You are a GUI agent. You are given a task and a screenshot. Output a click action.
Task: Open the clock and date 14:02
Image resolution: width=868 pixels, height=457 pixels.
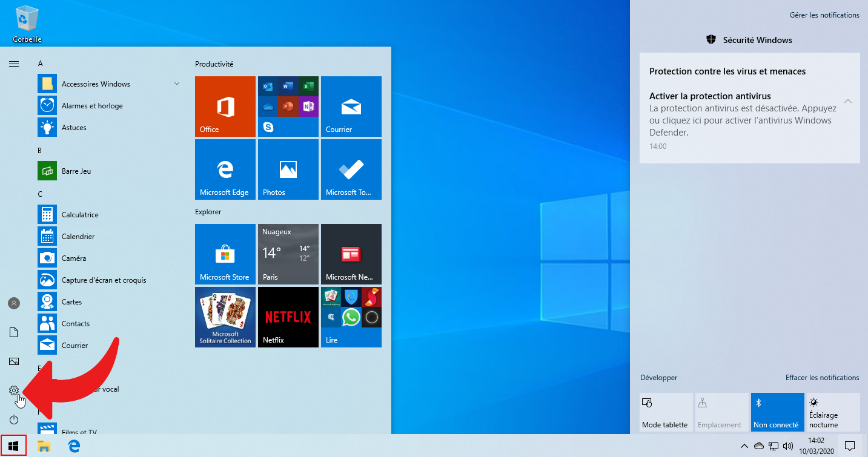click(817, 446)
